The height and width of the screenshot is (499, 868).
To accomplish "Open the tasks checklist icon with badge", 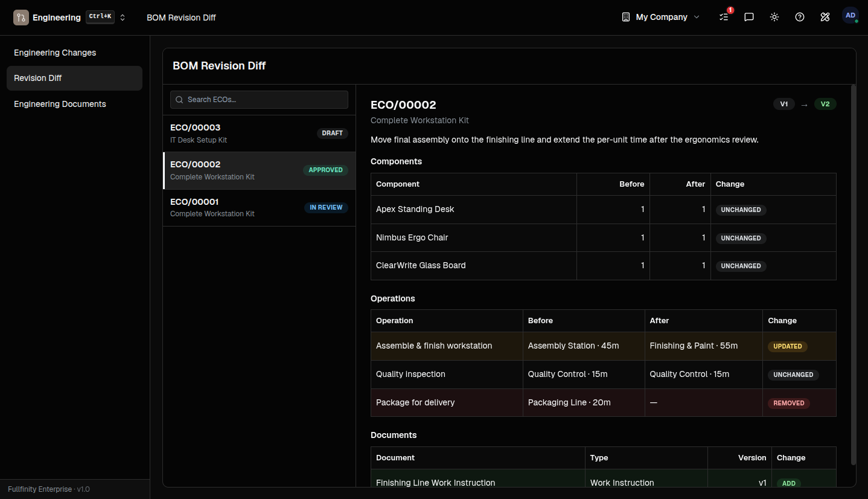I will tap(724, 17).
